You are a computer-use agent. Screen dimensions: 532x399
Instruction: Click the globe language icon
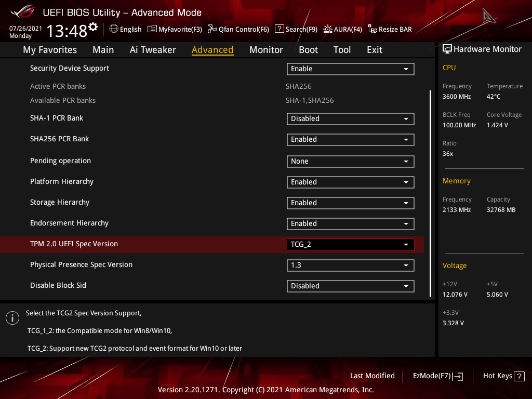click(114, 29)
